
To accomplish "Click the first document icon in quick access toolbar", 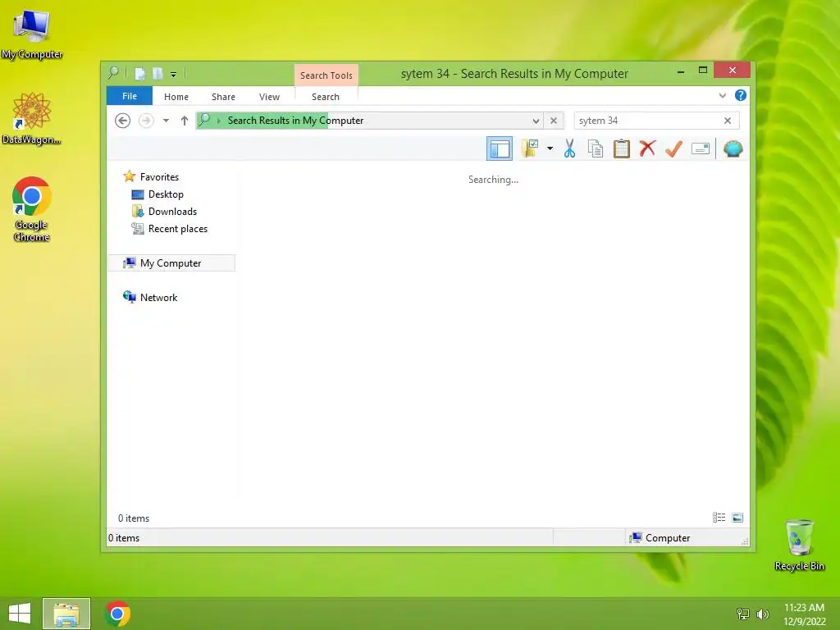I will [x=139, y=74].
